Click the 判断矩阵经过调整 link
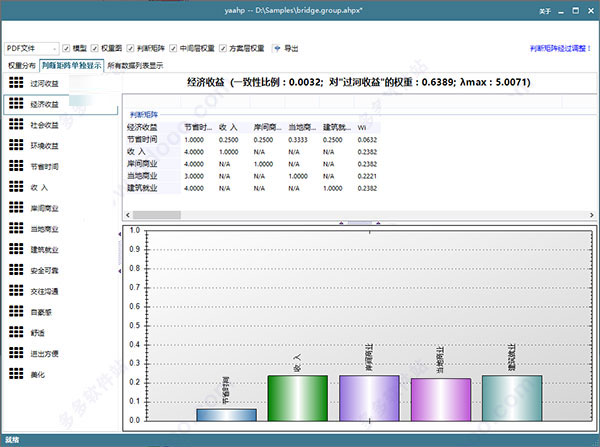Image resolution: width=600 pixels, height=447 pixels. coord(561,47)
